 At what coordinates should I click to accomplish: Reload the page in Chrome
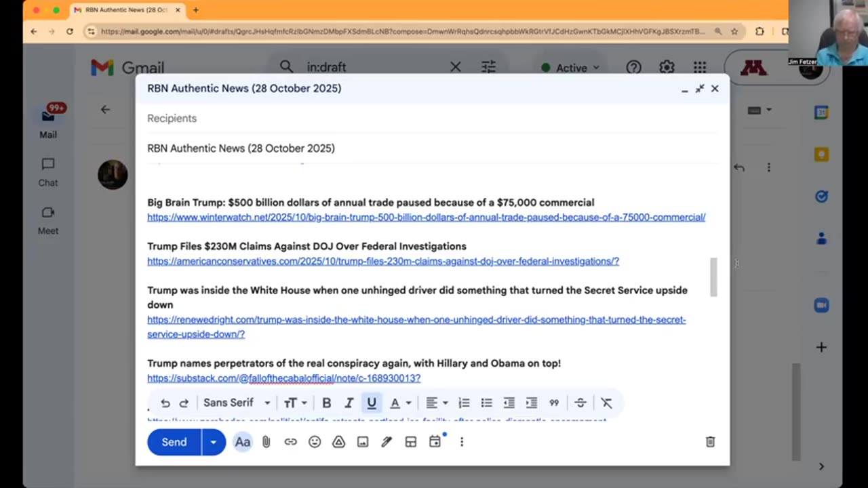point(69,31)
